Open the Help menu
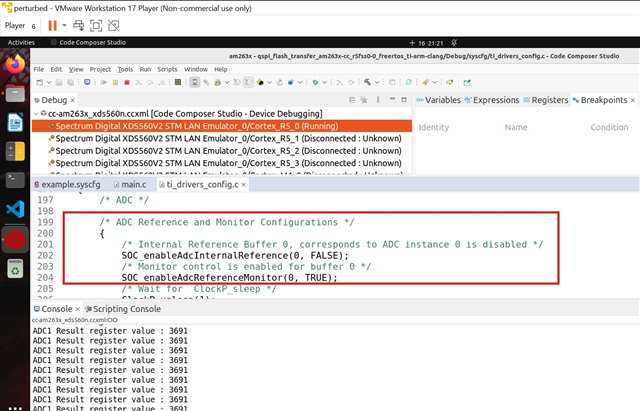Image resolution: width=640 pixels, height=411 pixels. pyautogui.click(x=221, y=69)
